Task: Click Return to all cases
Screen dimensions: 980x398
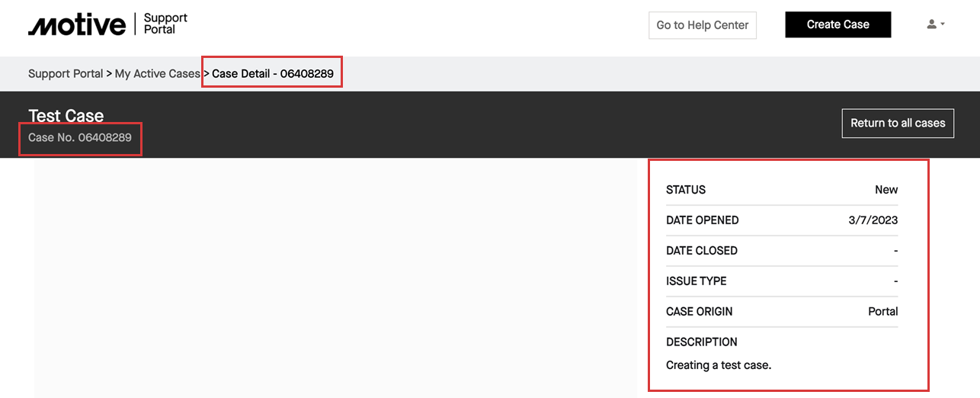Action: point(897,123)
